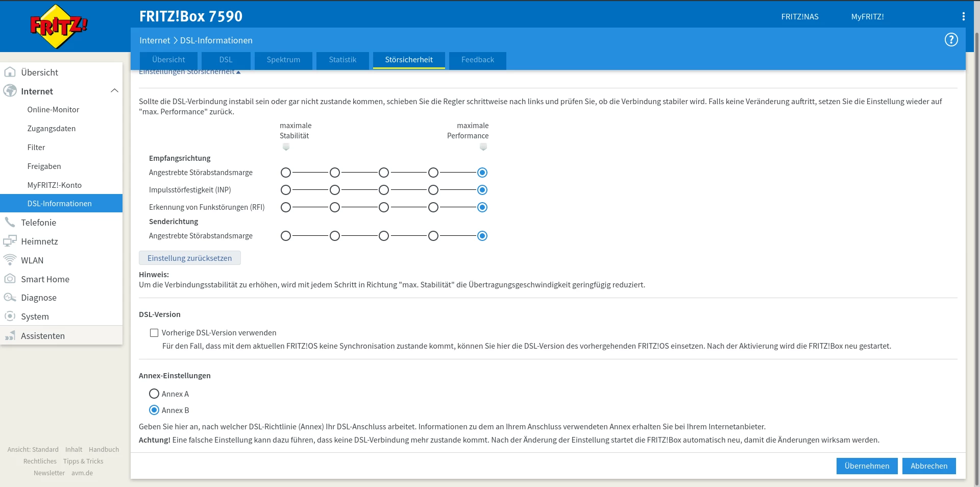The width and height of the screenshot is (980, 487).
Task: Click the Internet breadcrumb link
Action: pyautogui.click(x=155, y=40)
